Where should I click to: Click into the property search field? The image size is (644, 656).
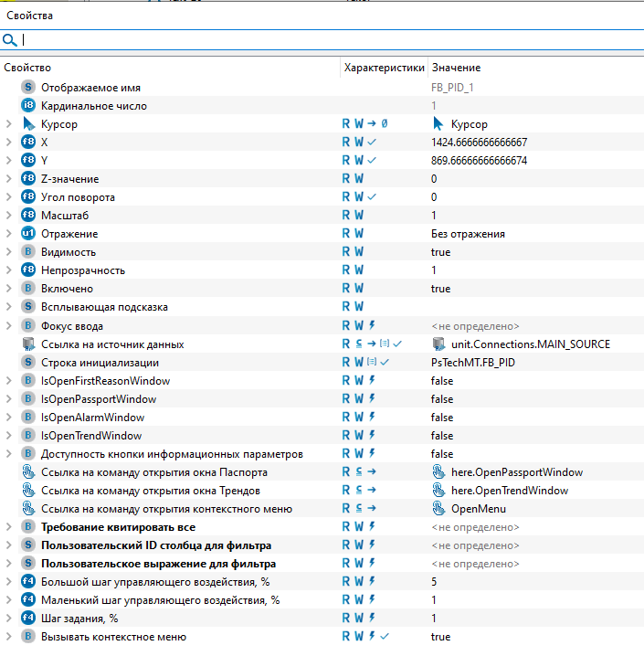pos(329,40)
